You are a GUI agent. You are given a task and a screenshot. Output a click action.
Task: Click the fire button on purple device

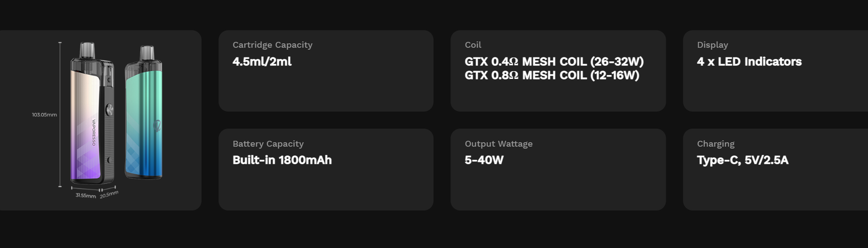tap(109, 110)
